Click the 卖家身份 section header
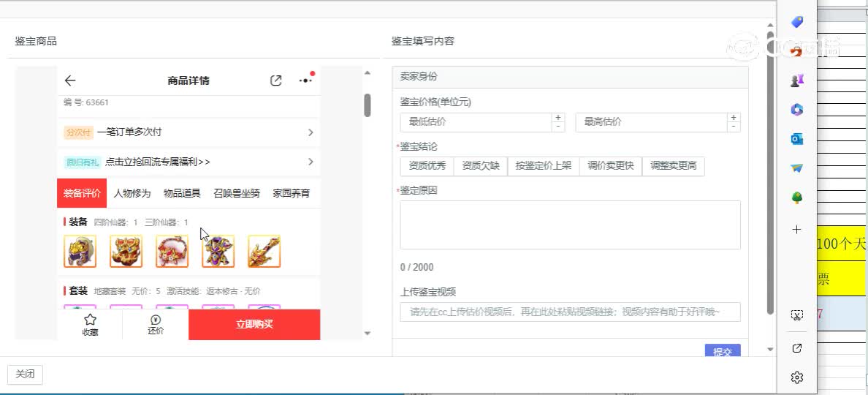868x395 pixels. [570, 77]
